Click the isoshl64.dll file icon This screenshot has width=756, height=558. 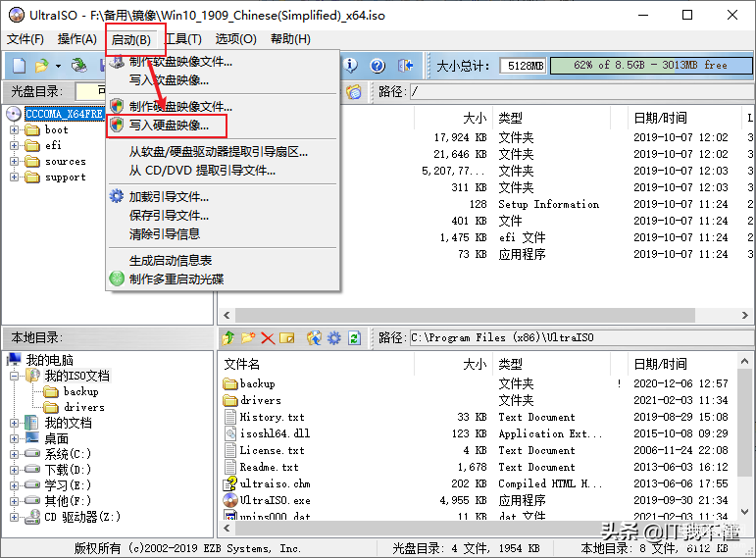coord(231,433)
